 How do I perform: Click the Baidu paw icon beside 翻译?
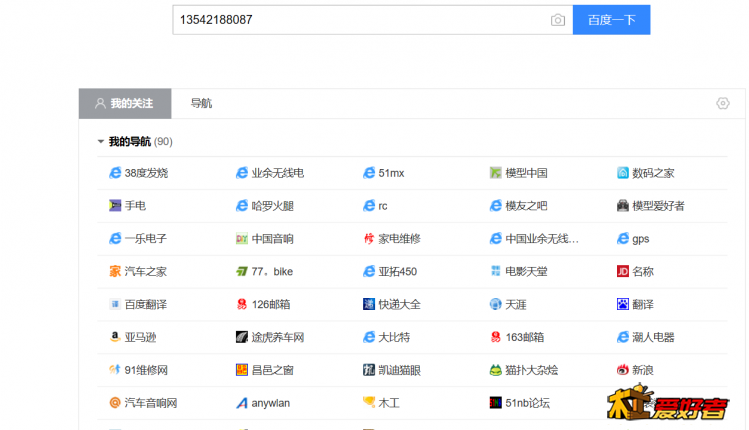pyautogui.click(x=623, y=304)
